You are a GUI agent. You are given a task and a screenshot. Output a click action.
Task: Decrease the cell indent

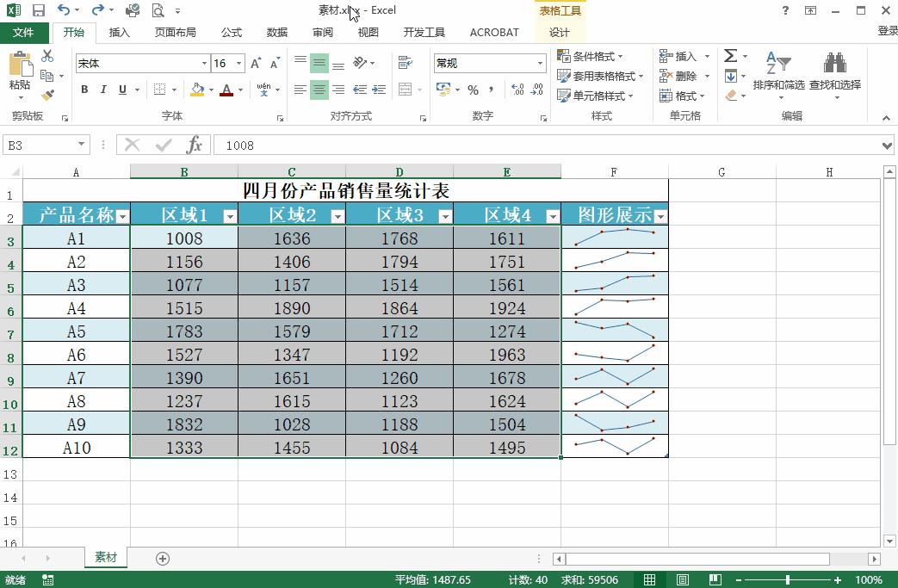(360, 90)
